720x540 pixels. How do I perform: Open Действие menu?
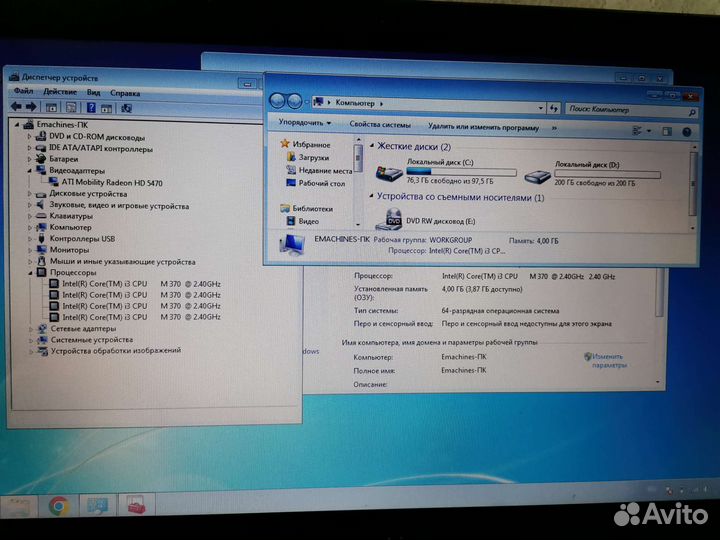[x=60, y=92]
